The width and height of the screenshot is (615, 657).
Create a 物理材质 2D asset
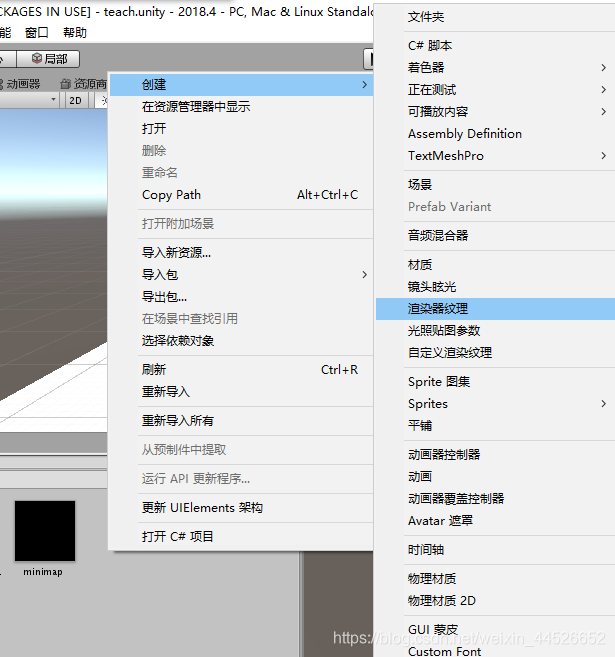point(495,601)
